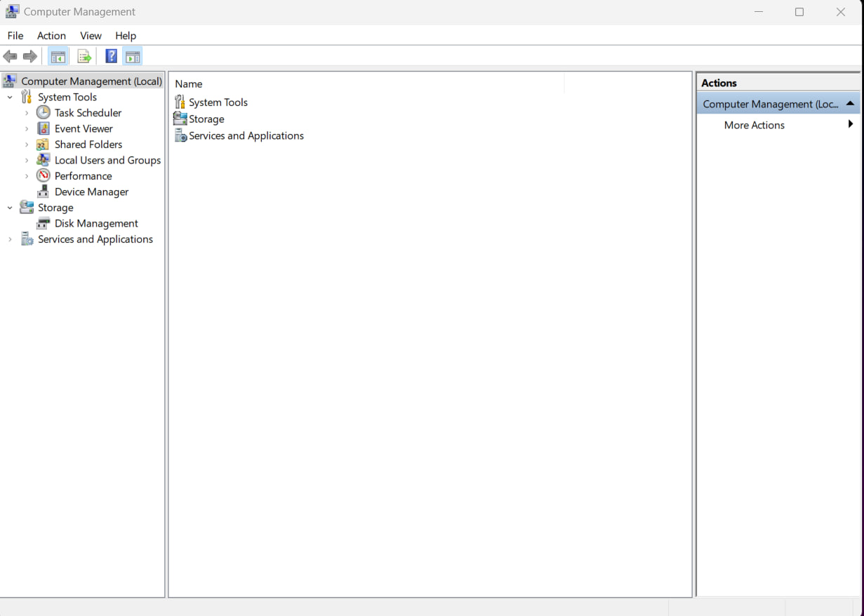The width and height of the screenshot is (864, 616).
Task: Expand the Shared Folders node arrow
Action: [x=27, y=145]
